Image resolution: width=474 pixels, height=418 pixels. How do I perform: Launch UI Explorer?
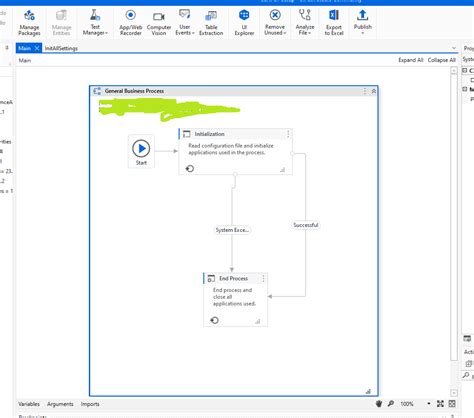pyautogui.click(x=244, y=23)
